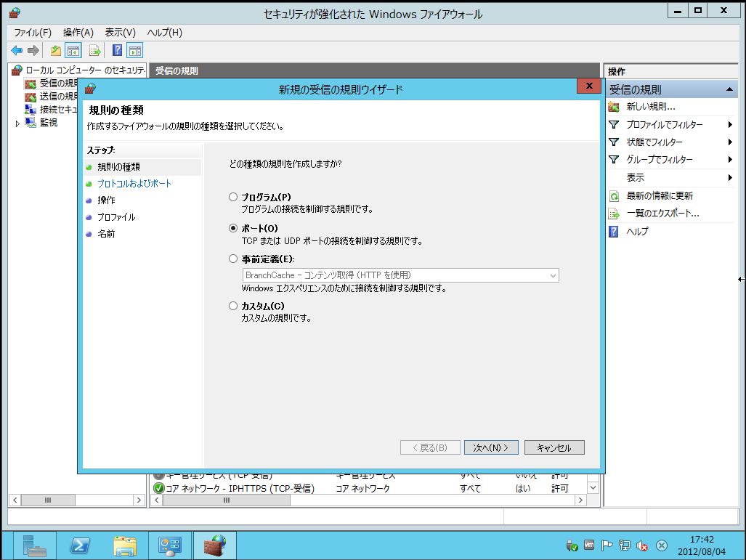Click the blue Back arrow in the toolbar
The width and height of the screenshot is (746, 560).
click(17, 50)
